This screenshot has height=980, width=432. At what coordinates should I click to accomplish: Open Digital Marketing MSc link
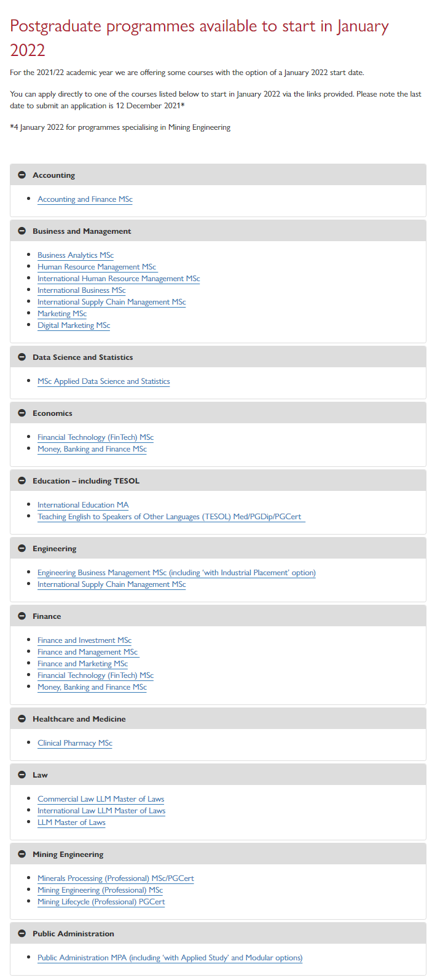point(74,325)
